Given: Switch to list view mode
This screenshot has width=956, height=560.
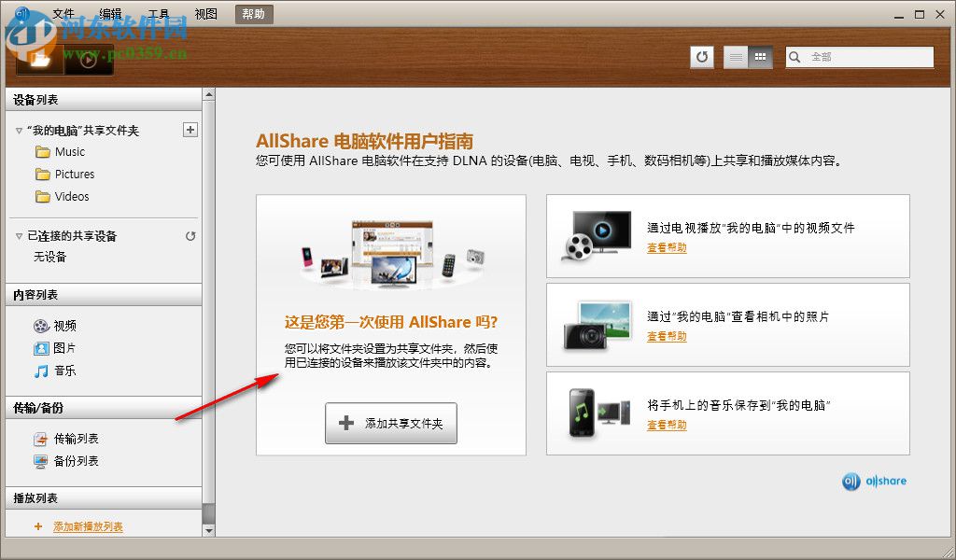Looking at the screenshot, I should click(x=736, y=57).
